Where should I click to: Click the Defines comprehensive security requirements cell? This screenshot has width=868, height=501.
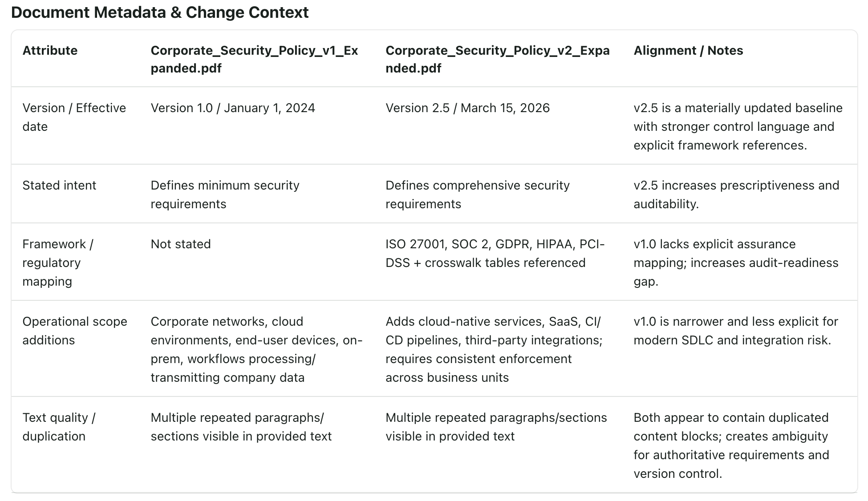(x=477, y=194)
